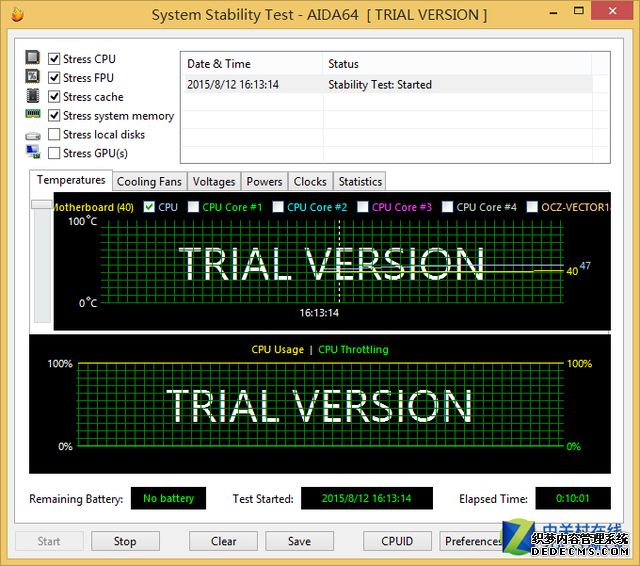Click the Save button
Screen dimensions: 640x566
coord(299,541)
